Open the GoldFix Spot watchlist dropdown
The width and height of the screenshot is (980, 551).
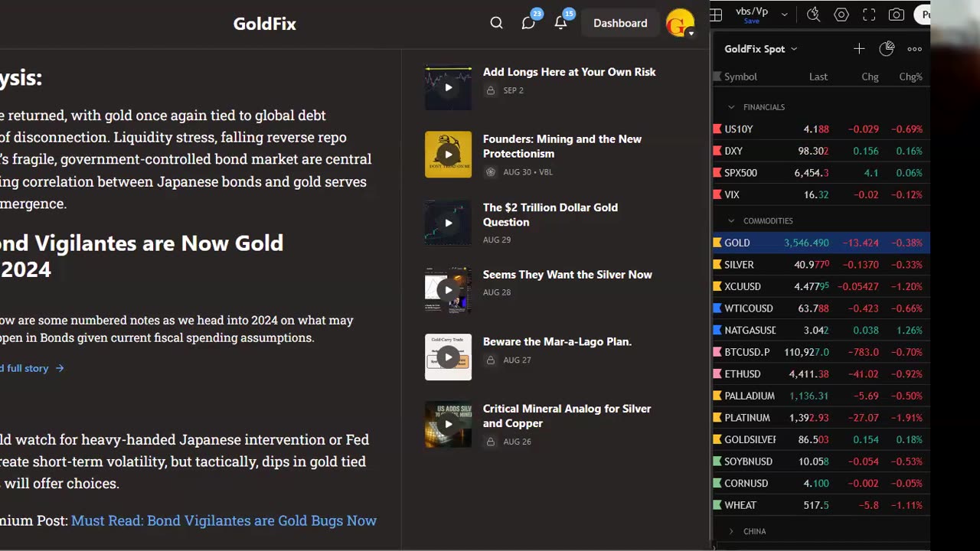(x=761, y=49)
